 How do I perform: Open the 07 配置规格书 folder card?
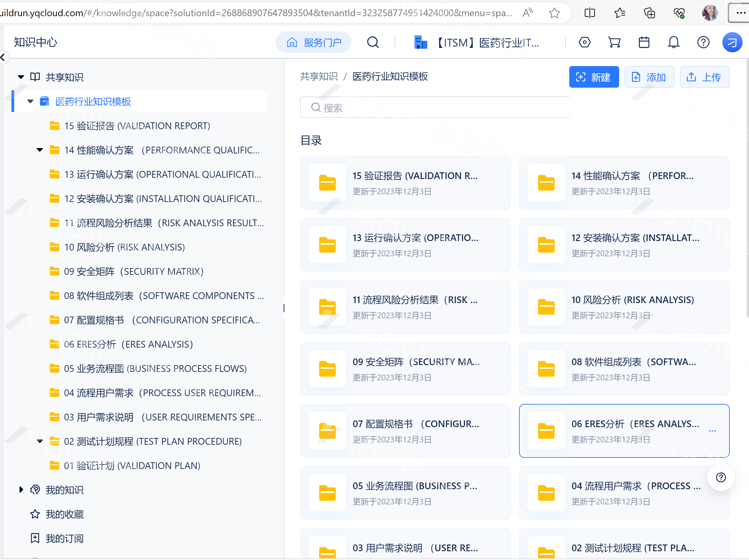tap(405, 431)
